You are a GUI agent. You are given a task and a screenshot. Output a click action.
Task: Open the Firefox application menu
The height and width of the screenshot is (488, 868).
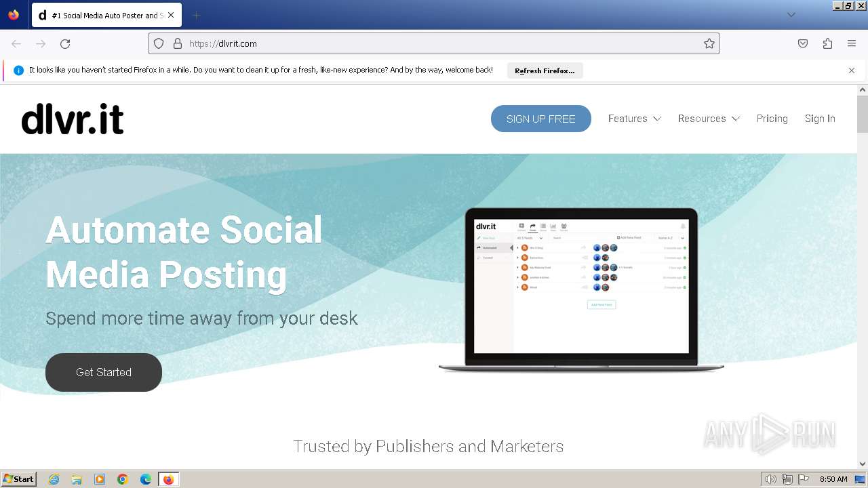[x=852, y=43]
